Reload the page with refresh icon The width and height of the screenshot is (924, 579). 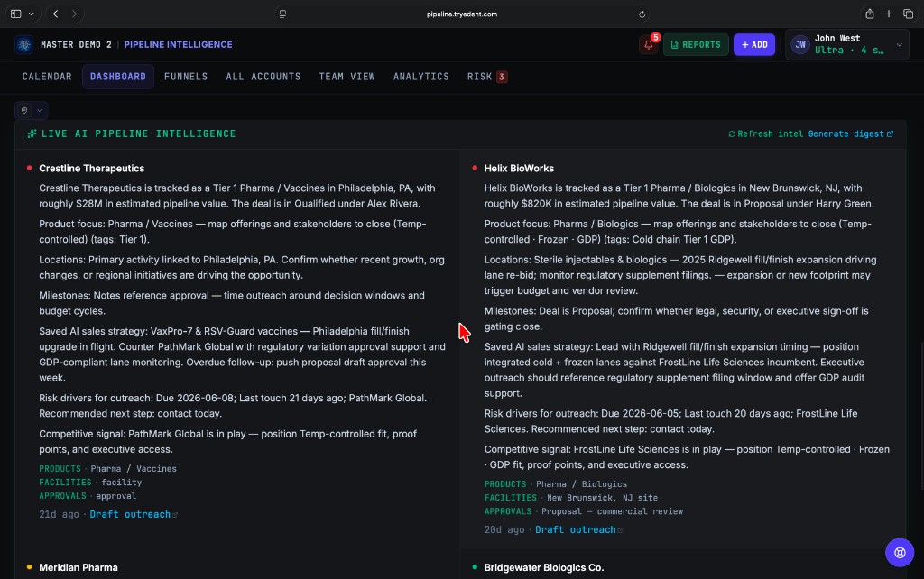pos(642,14)
